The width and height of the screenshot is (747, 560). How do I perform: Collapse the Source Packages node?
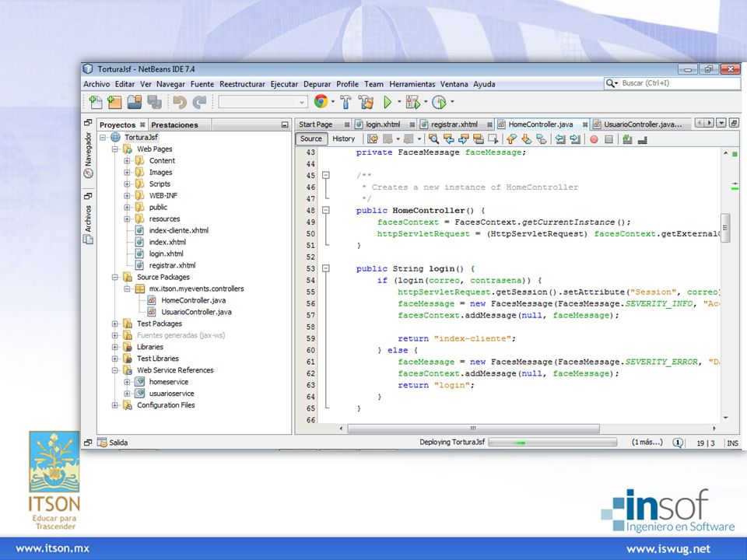(115, 277)
